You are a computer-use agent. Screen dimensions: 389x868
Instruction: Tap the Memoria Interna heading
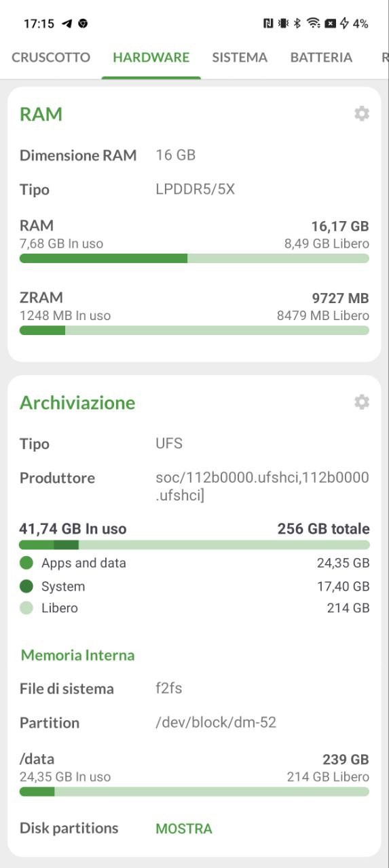click(x=77, y=655)
